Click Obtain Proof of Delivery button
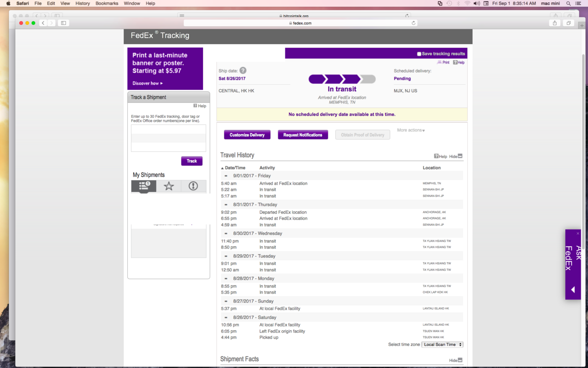The height and width of the screenshot is (368, 588). click(x=362, y=135)
